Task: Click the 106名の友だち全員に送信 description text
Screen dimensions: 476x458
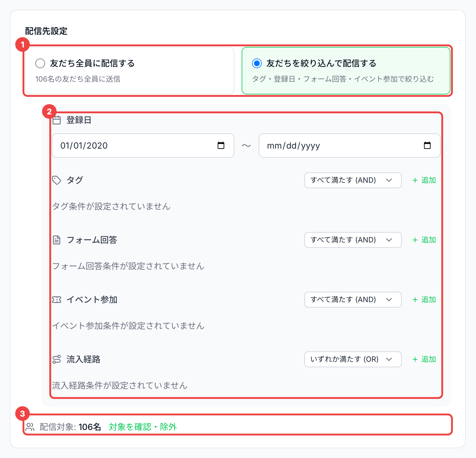Action: pyautogui.click(x=78, y=79)
